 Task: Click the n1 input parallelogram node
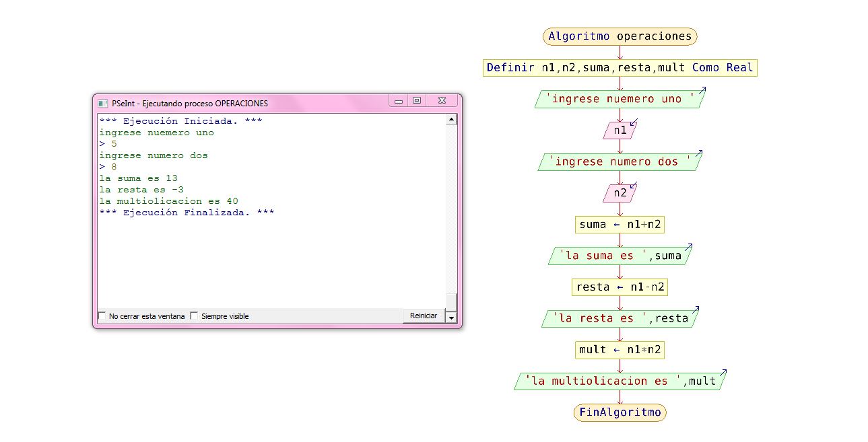[x=619, y=130]
